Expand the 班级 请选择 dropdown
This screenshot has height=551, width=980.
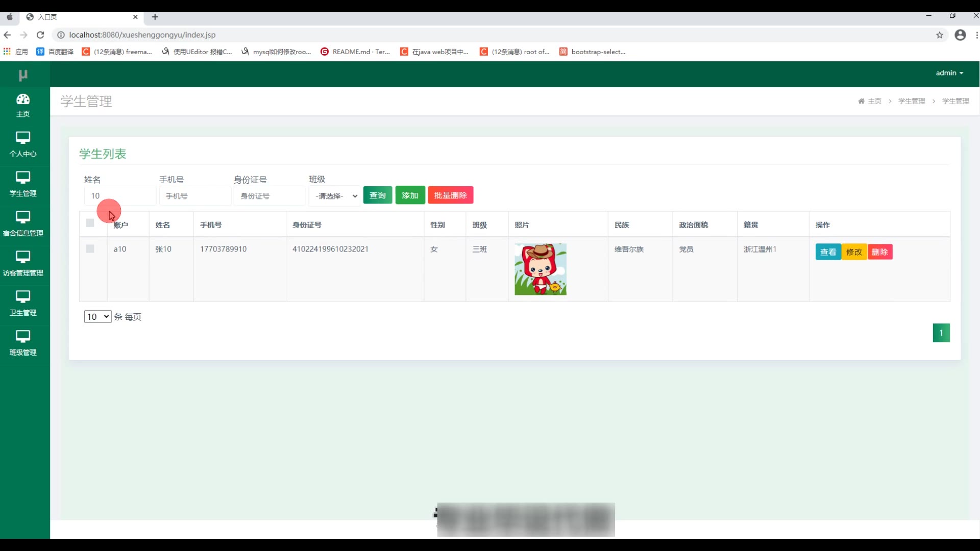[x=335, y=196]
